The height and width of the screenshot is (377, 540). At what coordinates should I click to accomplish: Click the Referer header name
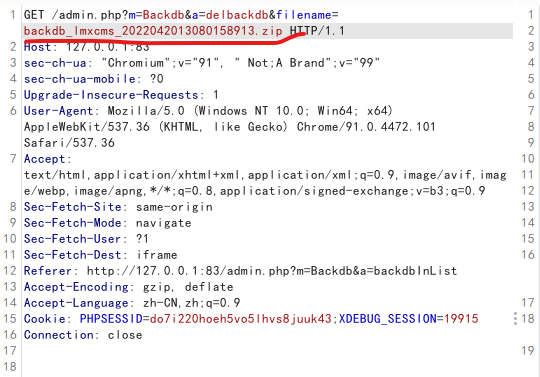[48, 271]
